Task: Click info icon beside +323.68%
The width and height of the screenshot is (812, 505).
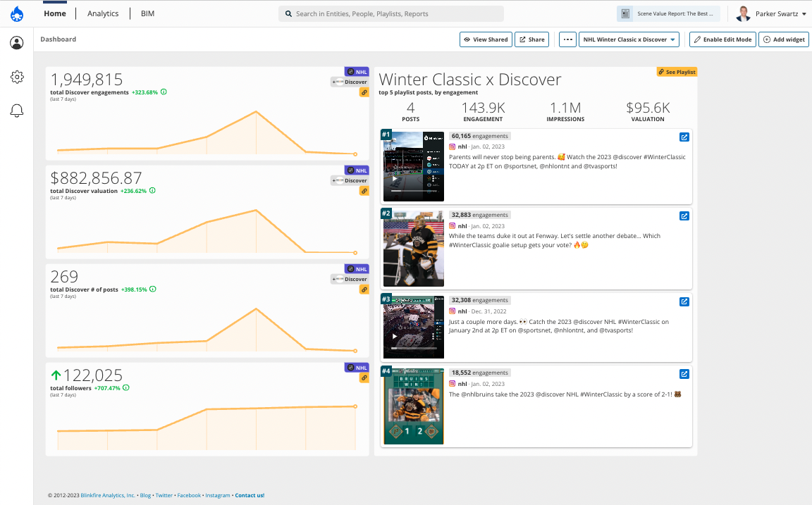Action: coord(164,92)
